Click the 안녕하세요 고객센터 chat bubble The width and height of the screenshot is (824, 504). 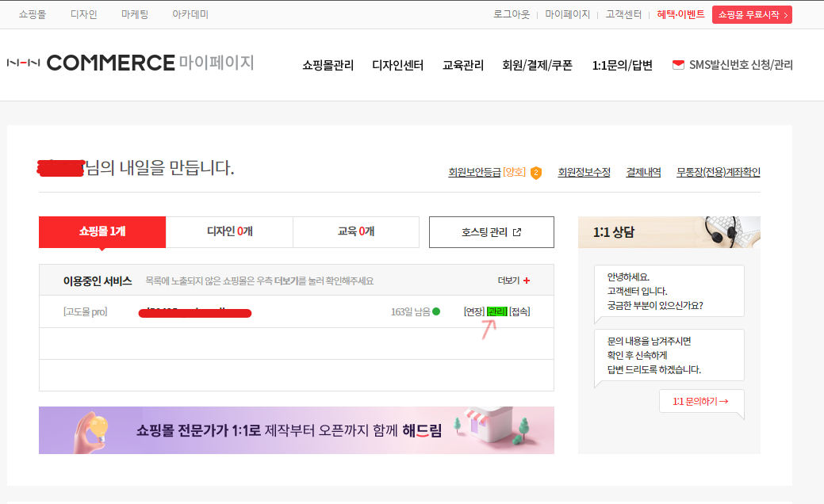(669, 291)
